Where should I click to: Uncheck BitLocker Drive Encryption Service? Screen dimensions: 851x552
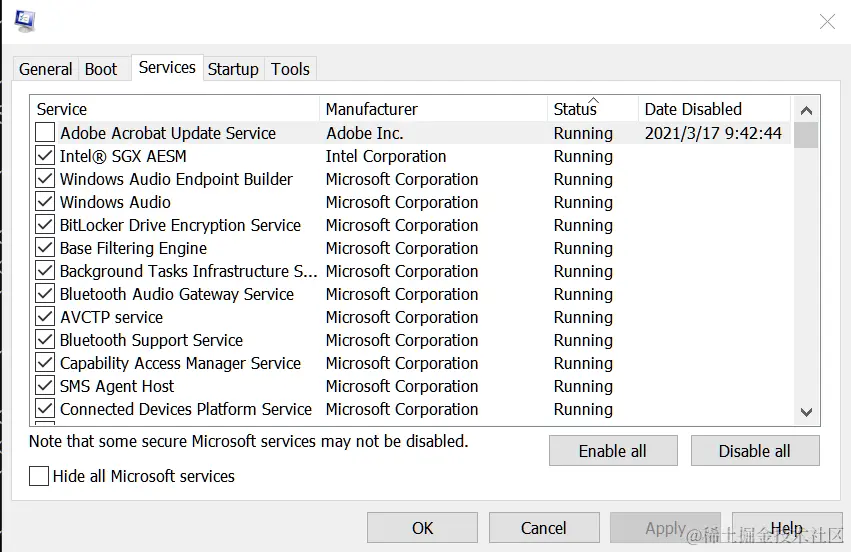[x=45, y=225]
